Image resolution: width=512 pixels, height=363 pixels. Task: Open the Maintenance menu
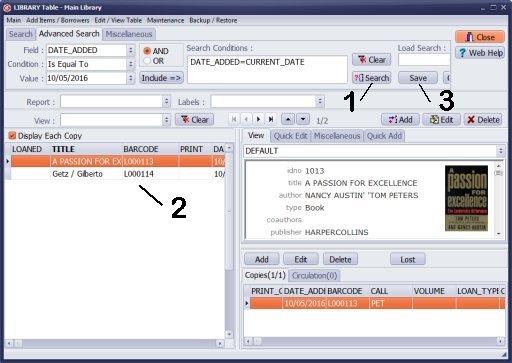click(x=165, y=20)
